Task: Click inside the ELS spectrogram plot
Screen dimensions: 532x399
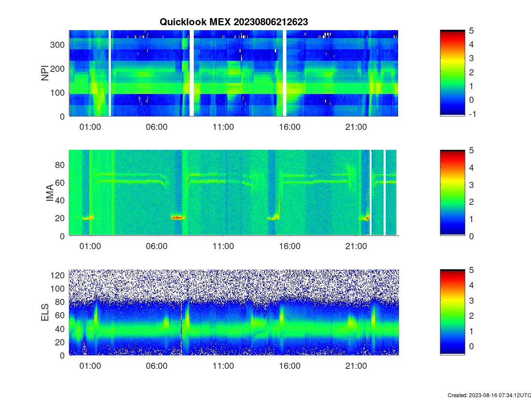Action: click(x=234, y=313)
